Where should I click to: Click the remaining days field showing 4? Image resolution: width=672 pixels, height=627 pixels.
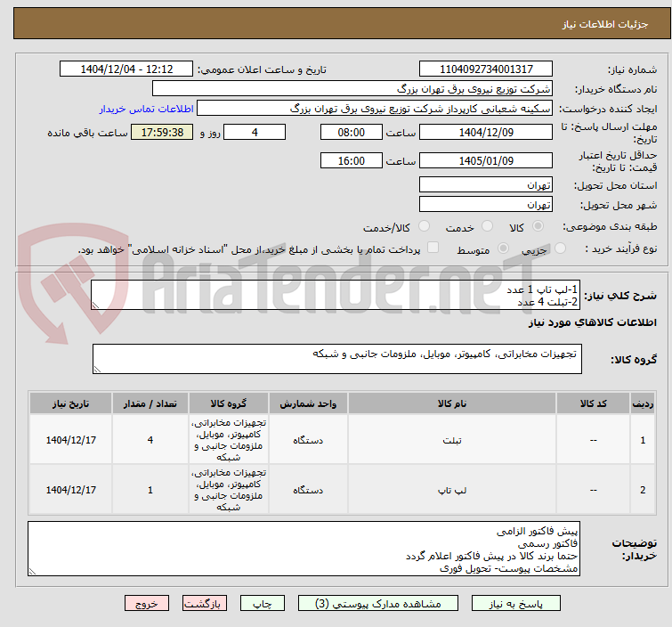coord(255,132)
